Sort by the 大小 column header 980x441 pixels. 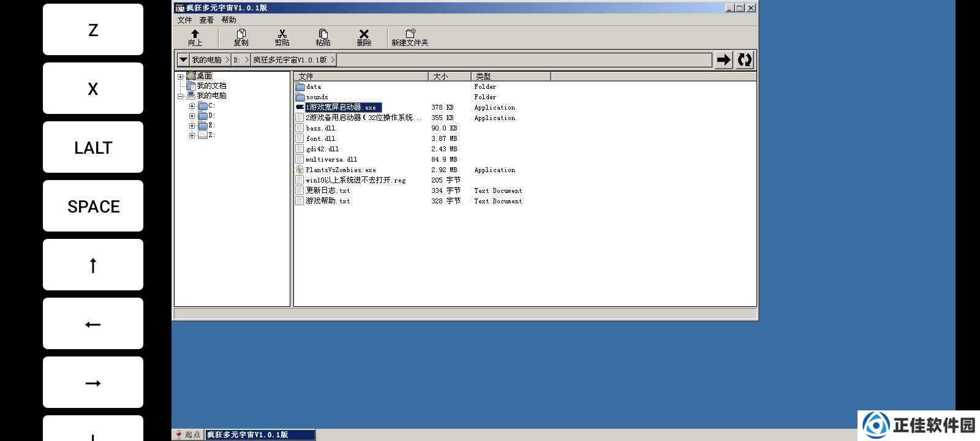pos(450,77)
